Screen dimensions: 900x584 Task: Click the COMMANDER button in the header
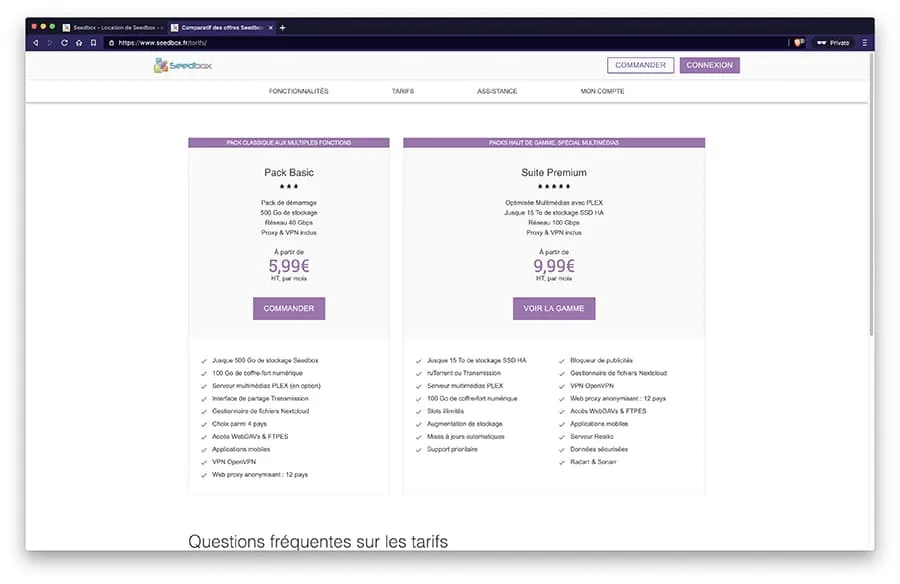[641, 65]
